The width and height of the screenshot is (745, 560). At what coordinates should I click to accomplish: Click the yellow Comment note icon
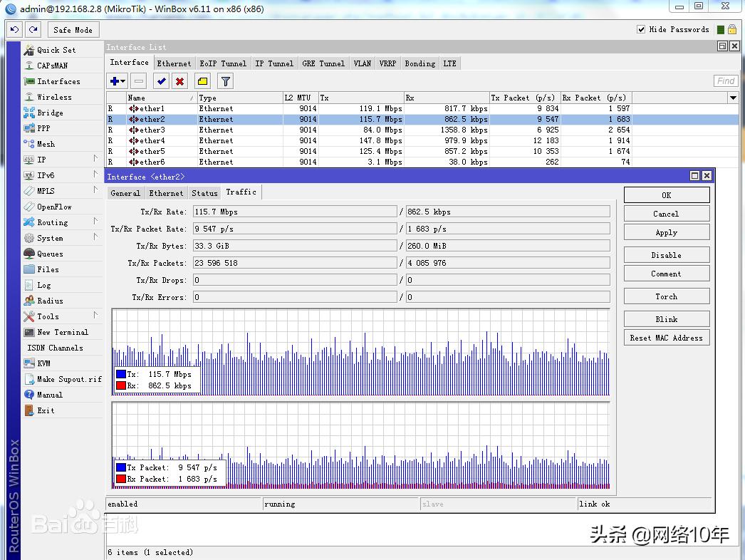(x=202, y=81)
